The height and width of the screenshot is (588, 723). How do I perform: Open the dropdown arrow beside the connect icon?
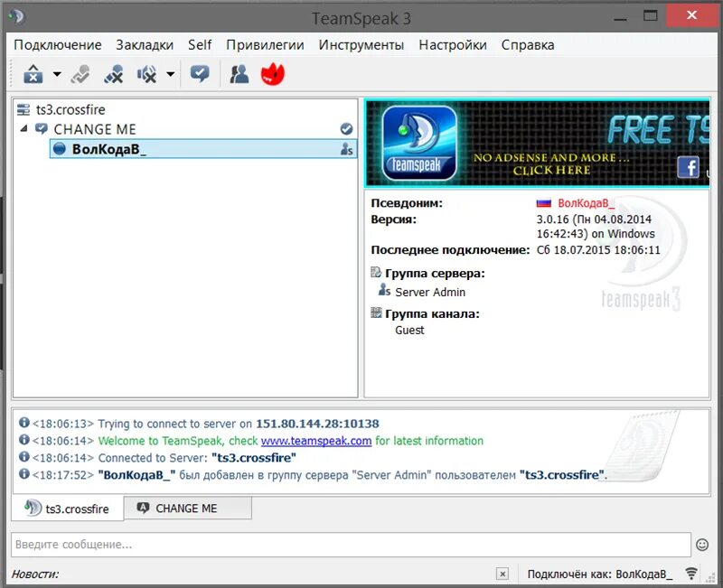(x=57, y=74)
